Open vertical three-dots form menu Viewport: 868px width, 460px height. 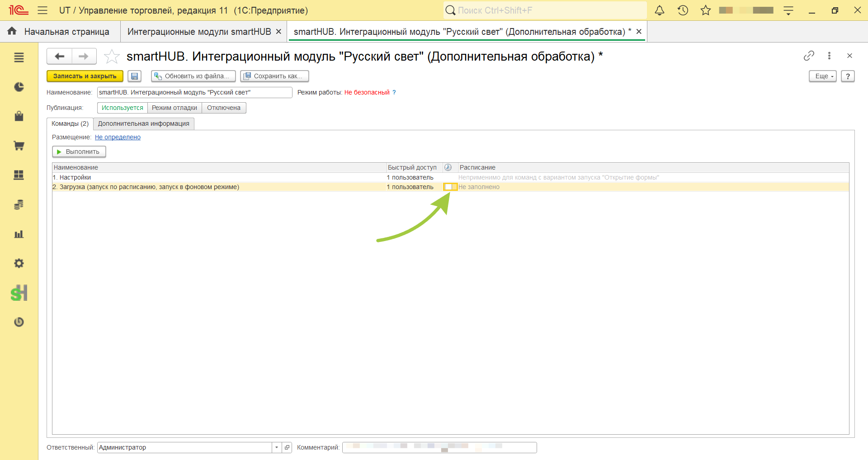click(829, 56)
